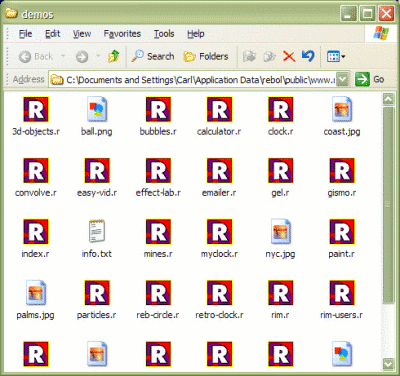This screenshot has height=376, width=400.
Task: Select the ball.png image file
Action: click(97, 109)
